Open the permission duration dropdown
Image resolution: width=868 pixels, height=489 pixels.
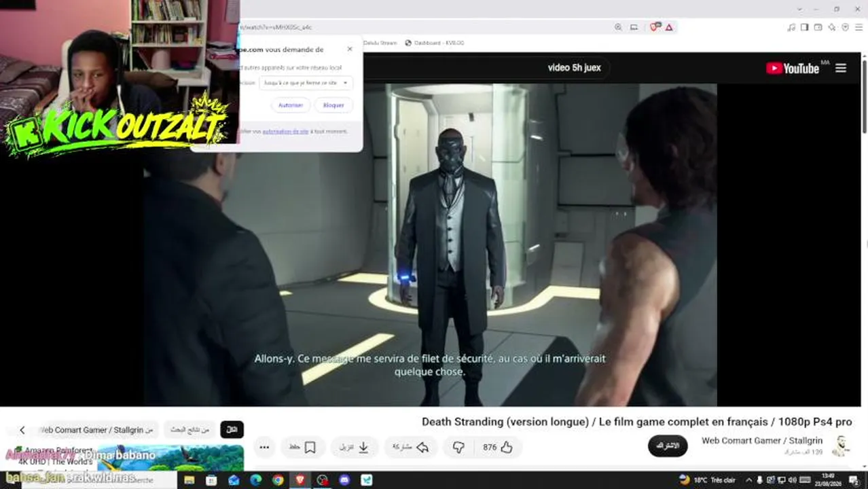coord(306,83)
